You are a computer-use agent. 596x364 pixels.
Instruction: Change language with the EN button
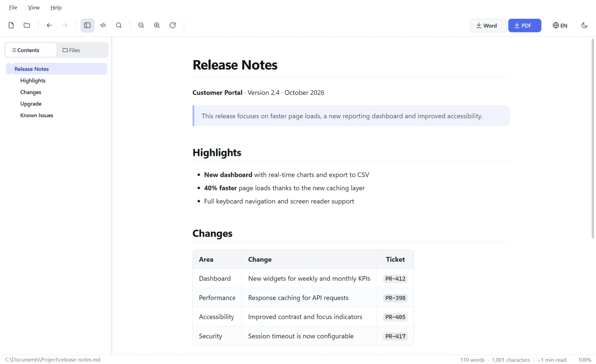click(x=560, y=25)
